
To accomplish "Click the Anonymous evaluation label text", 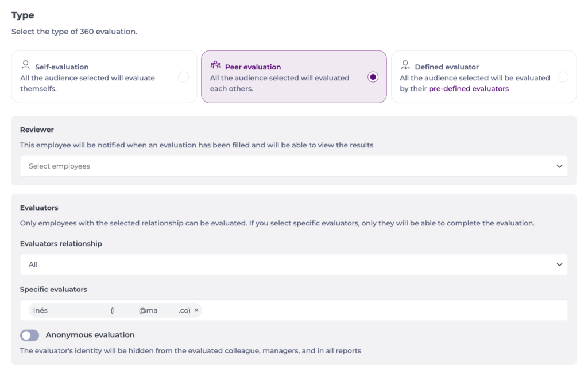I will (x=90, y=335).
